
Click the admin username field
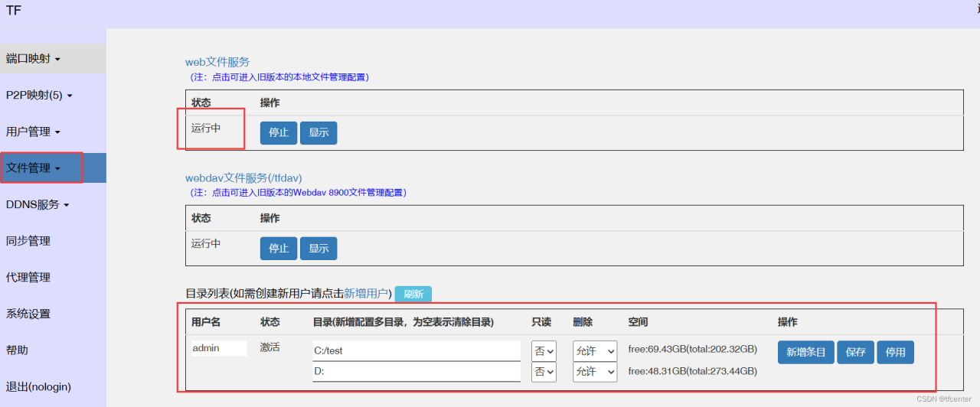[219, 348]
